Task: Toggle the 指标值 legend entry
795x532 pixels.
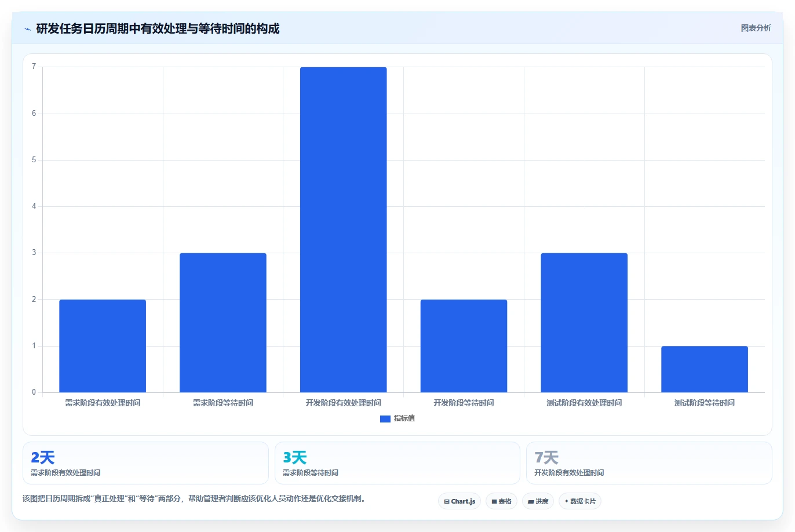Action: 397,418
